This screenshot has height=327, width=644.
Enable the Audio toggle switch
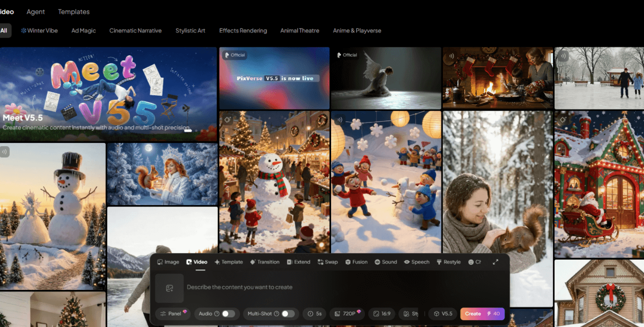tap(228, 314)
